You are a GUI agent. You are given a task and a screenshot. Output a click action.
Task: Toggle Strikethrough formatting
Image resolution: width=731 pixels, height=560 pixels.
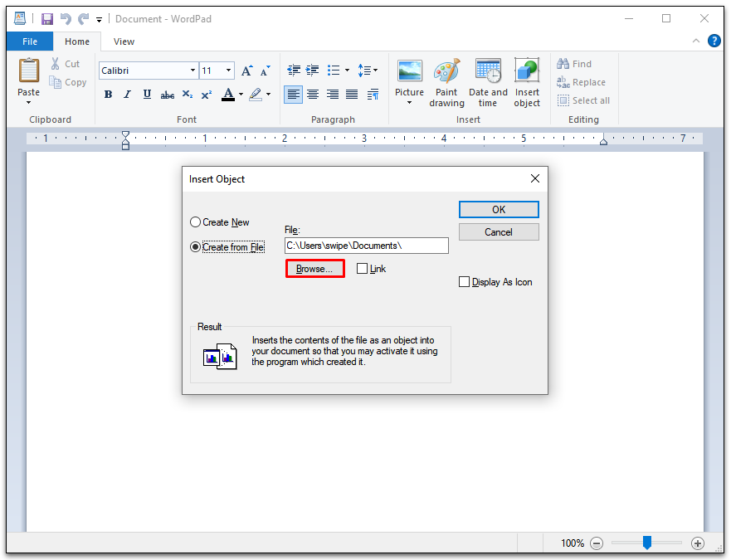click(x=168, y=95)
